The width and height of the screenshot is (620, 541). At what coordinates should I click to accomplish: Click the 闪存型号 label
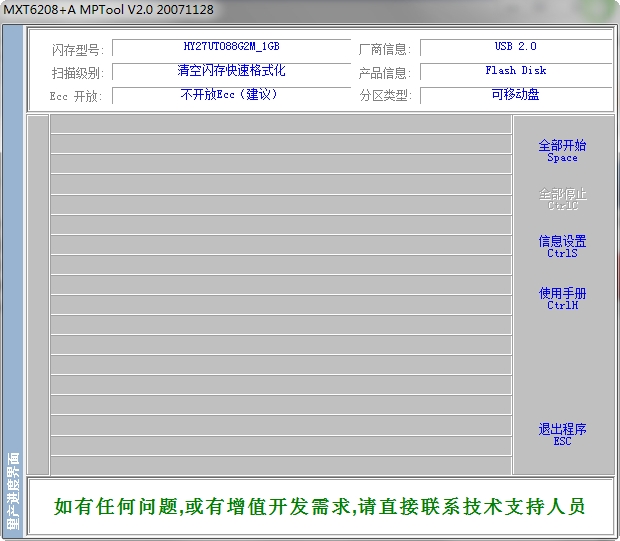pyautogui.click(x=77, y=49)
